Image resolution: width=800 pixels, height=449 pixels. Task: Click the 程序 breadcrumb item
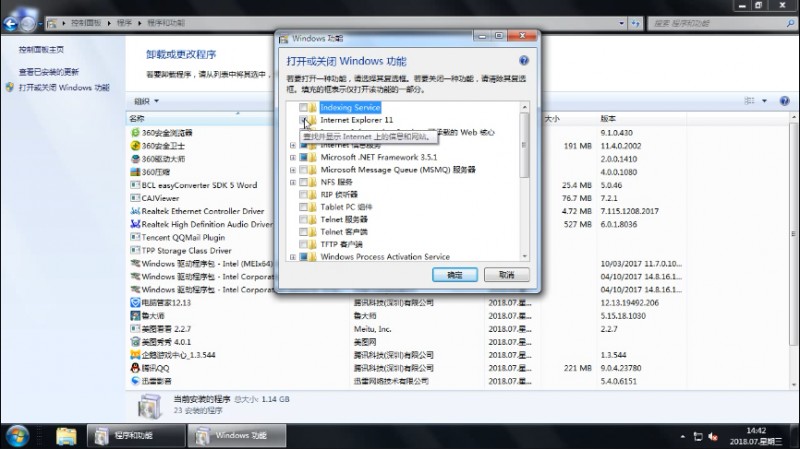pos(124,23)
